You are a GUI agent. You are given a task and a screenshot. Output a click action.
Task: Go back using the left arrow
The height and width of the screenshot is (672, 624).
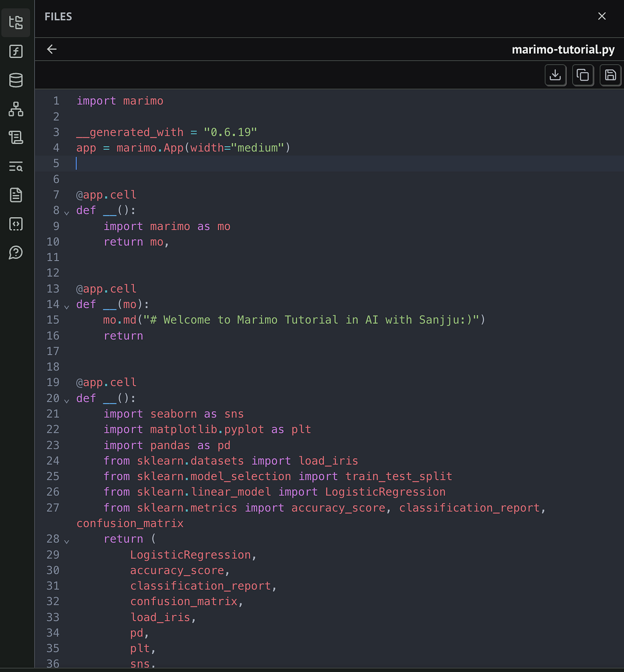click(52, 49)
